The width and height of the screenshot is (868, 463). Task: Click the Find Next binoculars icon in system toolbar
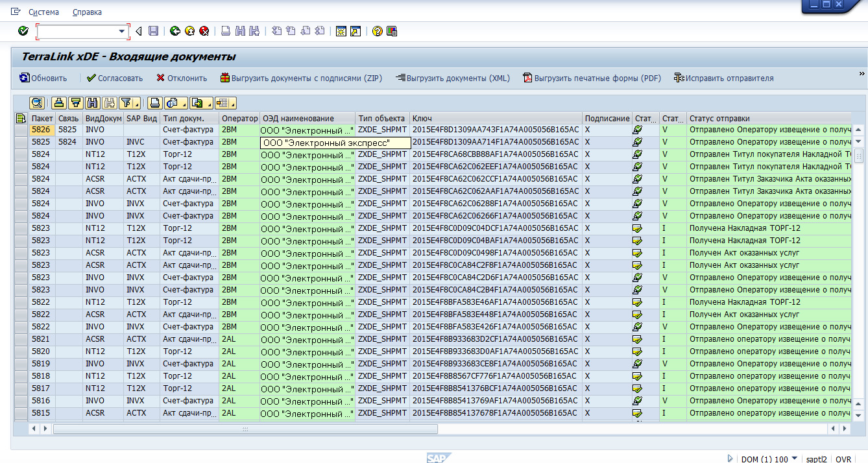[254, 31]
